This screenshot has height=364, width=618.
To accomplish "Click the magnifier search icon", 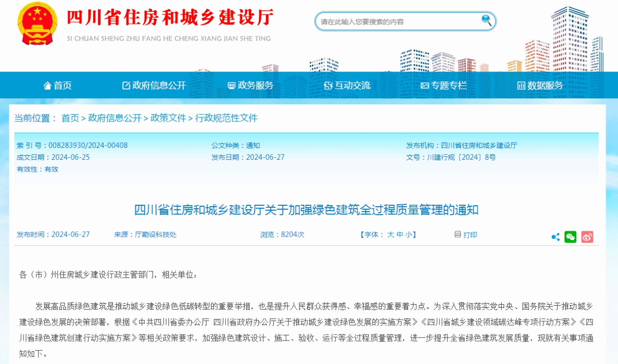I will [x=486, y=21].
